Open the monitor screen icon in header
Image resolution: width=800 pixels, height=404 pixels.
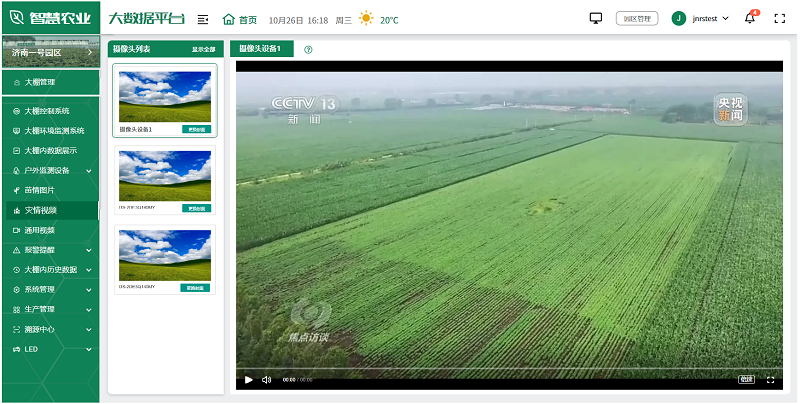click(x=595, y=18)
